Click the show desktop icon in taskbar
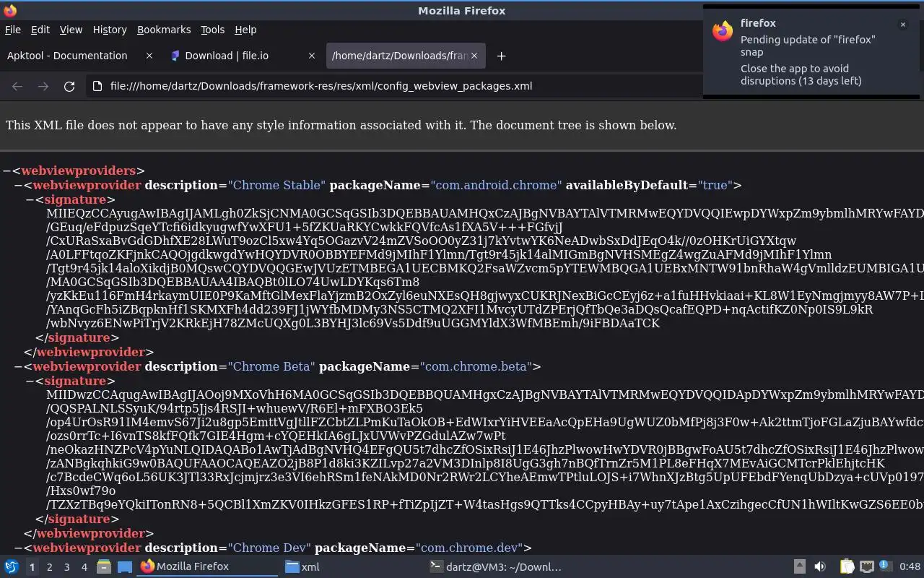The height and width of the screenshot is (578, 924). pyautogui.click(x=125, y=566)
